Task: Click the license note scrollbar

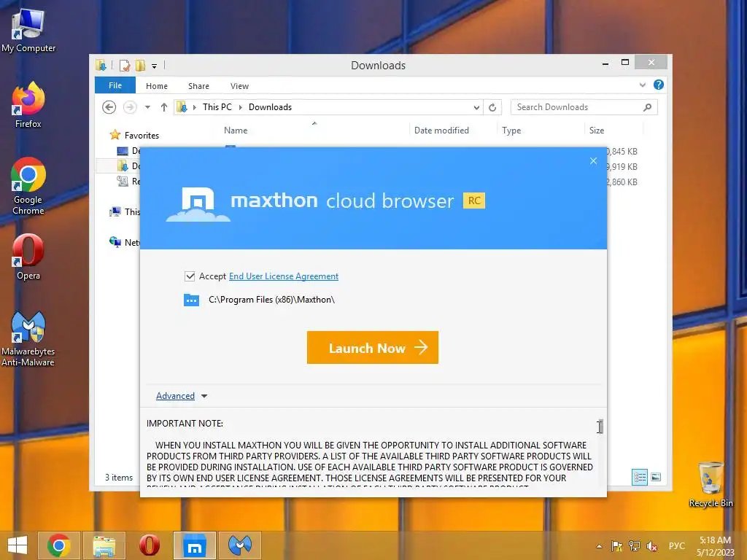Action: coord(601,427)
